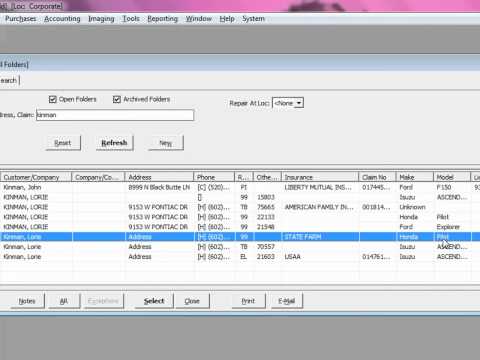Select the AMERICAN FAMILY insurance cell

pos(319,207)
